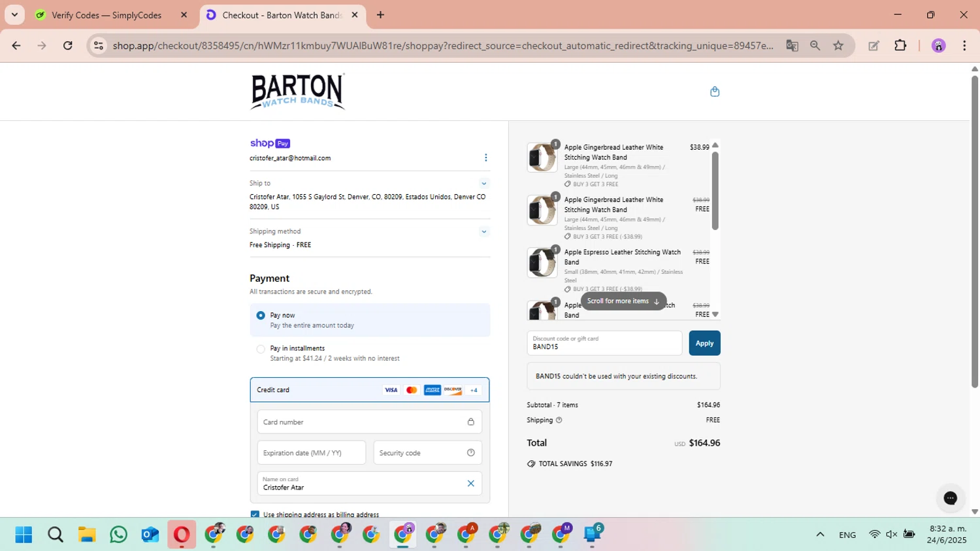Click the Visa card logo
Image resolution: width=980 pixels, height=551 pixels.
[391, 390]
